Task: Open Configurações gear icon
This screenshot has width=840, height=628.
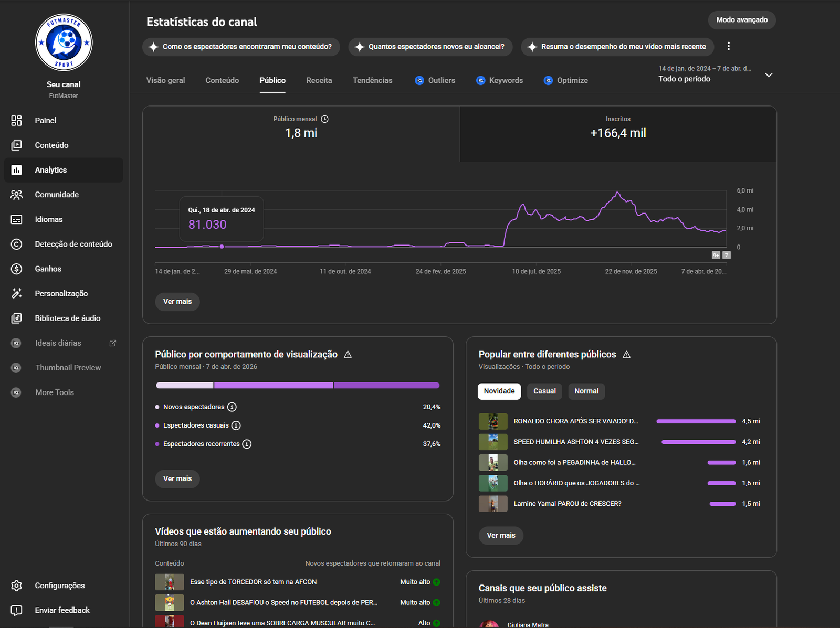Action: pos(16,586)
